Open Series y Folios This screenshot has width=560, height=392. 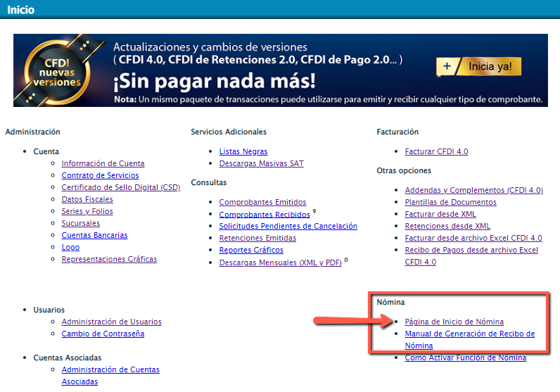pos(87,211)
